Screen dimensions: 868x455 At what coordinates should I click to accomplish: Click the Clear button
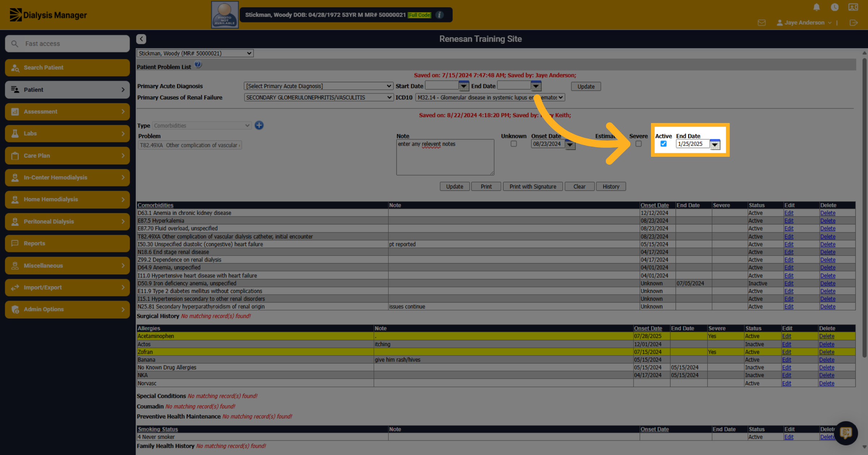coord(579,186)
